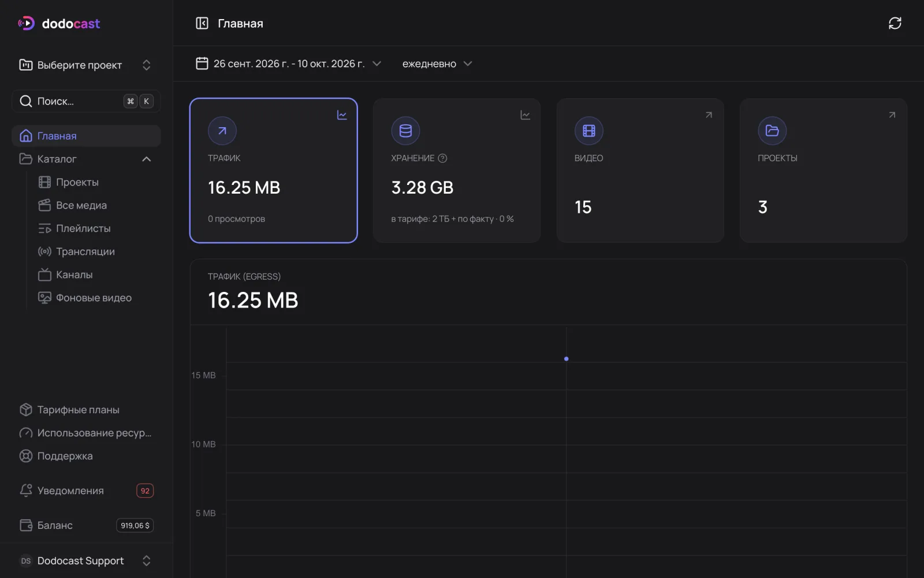Click the data point on traffic chart
Viewport: 924px width, 578px height.
567,359
